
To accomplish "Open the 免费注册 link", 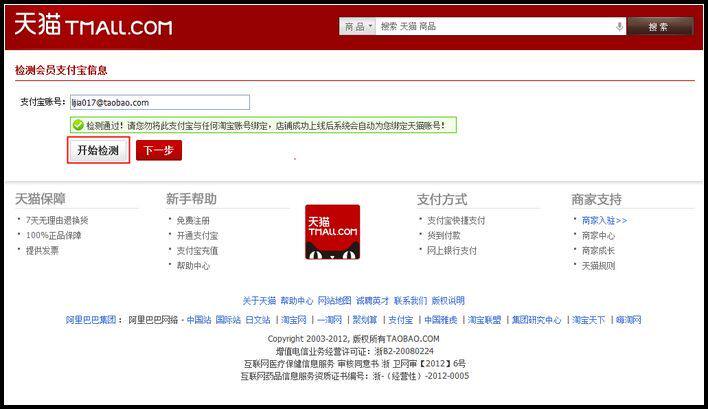I will click(193, 220).
